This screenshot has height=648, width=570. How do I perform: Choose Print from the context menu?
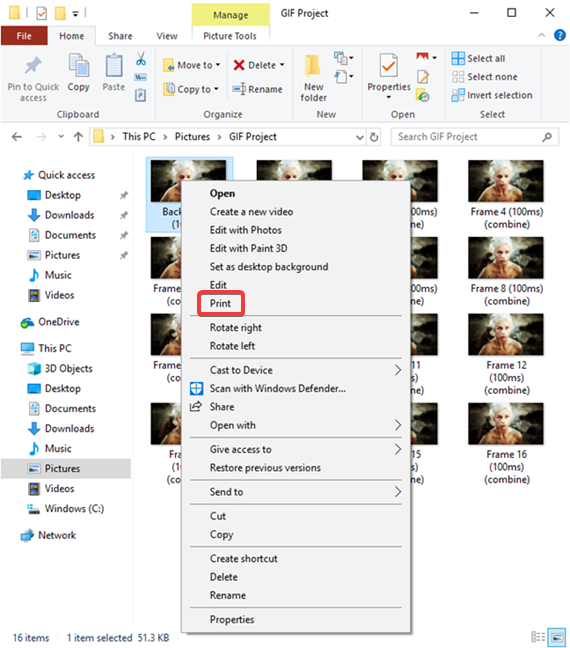tap(221, 303)
